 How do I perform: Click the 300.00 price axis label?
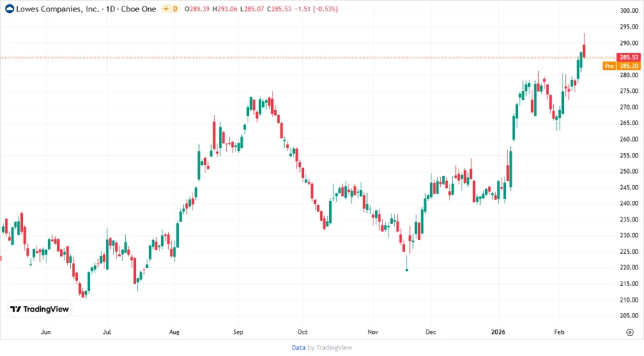pyautogui.click(x=629, y=11)
